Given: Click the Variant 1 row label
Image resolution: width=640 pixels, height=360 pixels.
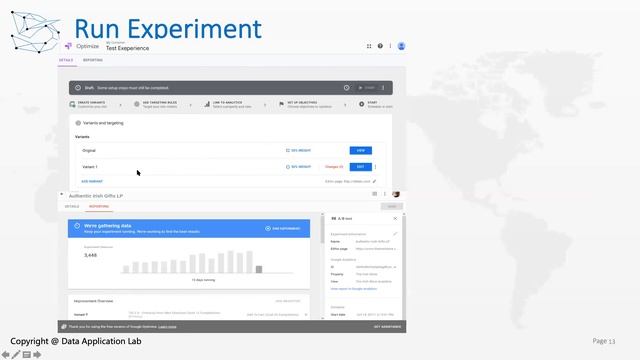Looking at the screenshot, I should pos(90,167).
